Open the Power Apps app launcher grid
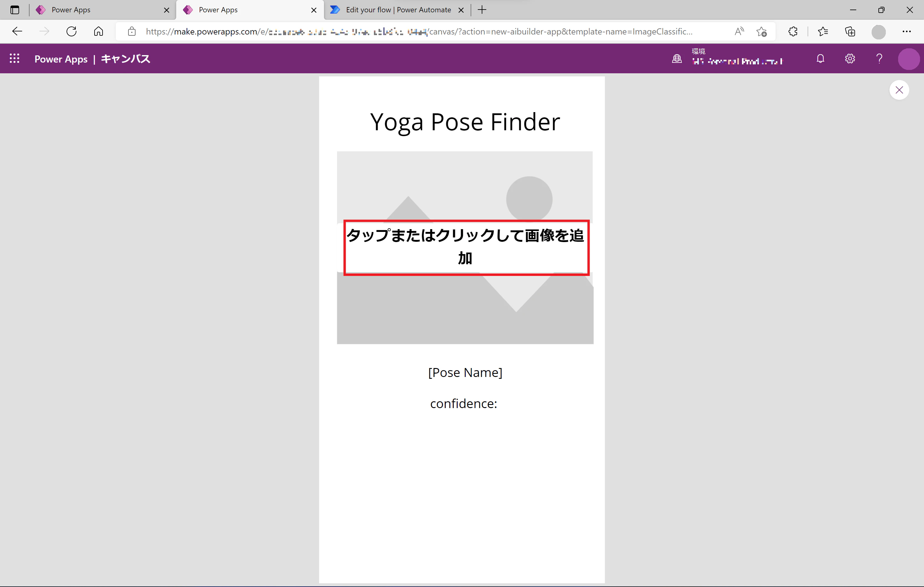Viewport: 924px width, 587px height. click(x=14, y=58)
